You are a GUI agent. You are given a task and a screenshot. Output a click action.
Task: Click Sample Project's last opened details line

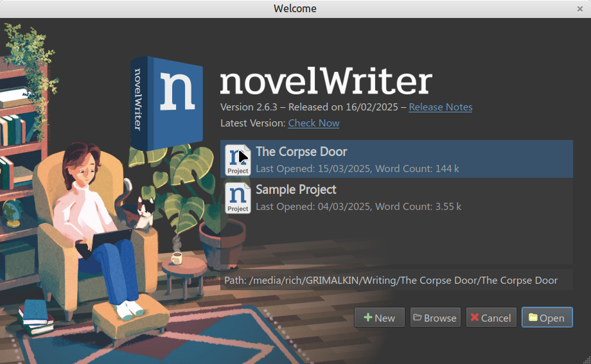coord(358,207)
